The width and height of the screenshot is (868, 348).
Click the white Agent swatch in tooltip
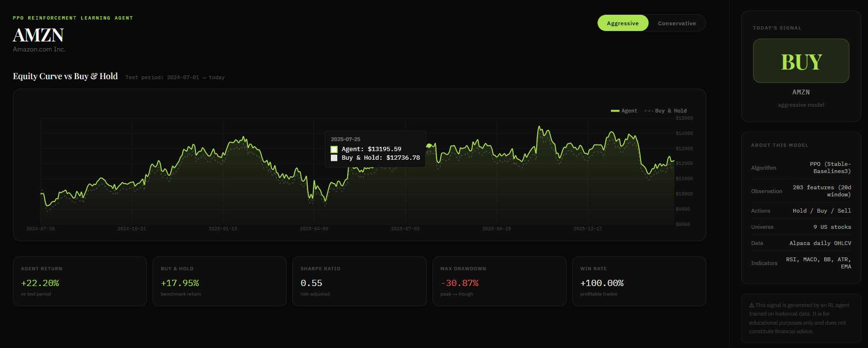[334, 149]
